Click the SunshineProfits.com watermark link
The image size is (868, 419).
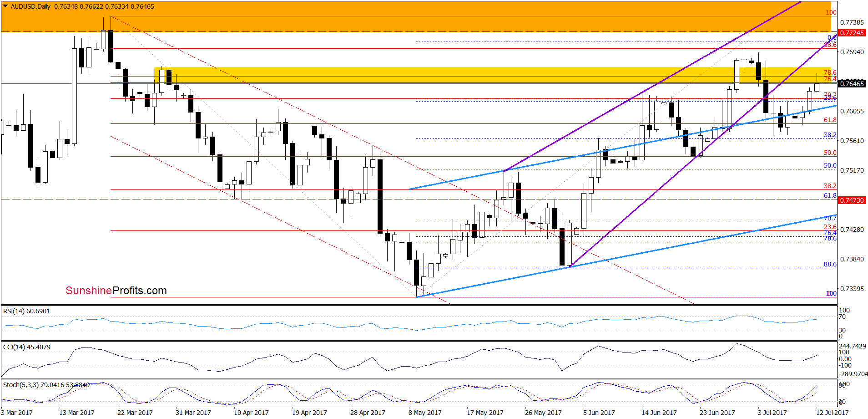(x=116, y=291)
